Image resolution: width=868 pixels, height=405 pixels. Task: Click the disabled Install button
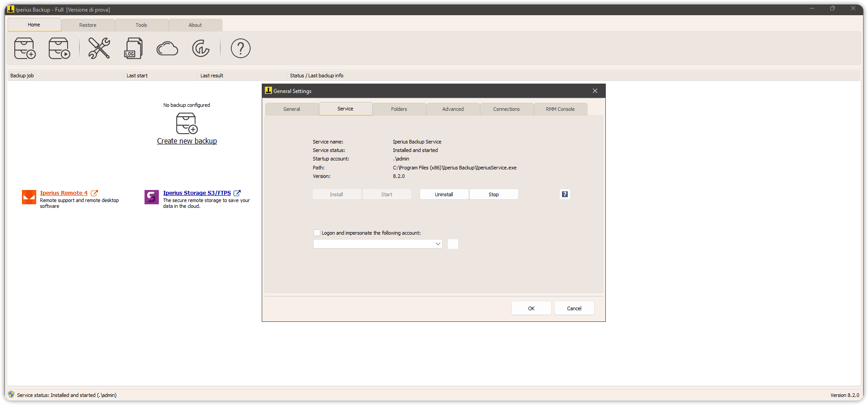pyautogui.click(x=336, y=194)
